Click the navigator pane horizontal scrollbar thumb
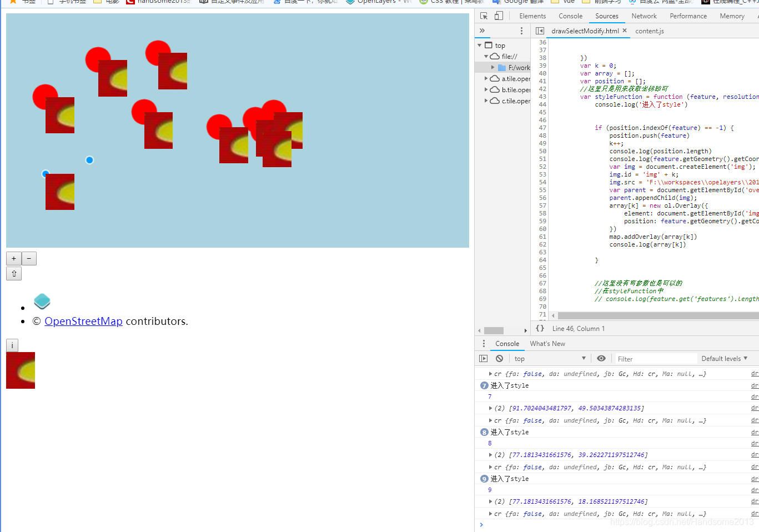Image resolution: width=759 pixels, height=532 pixels. pos(494,330)
